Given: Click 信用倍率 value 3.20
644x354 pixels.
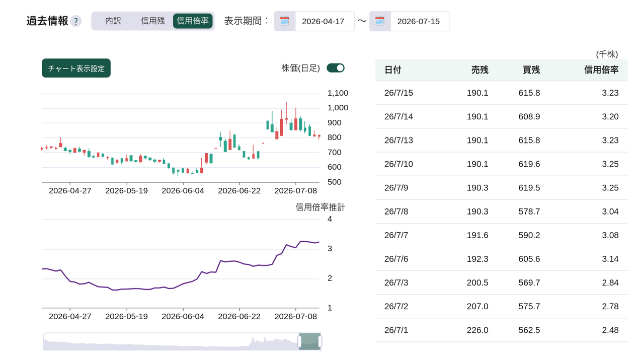Looking at the screenshot, I should pos(610,116).
